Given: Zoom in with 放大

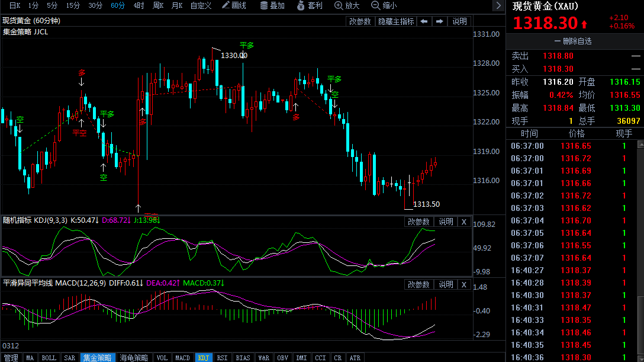Looking at the screenshot, I should tap(347, 5).
